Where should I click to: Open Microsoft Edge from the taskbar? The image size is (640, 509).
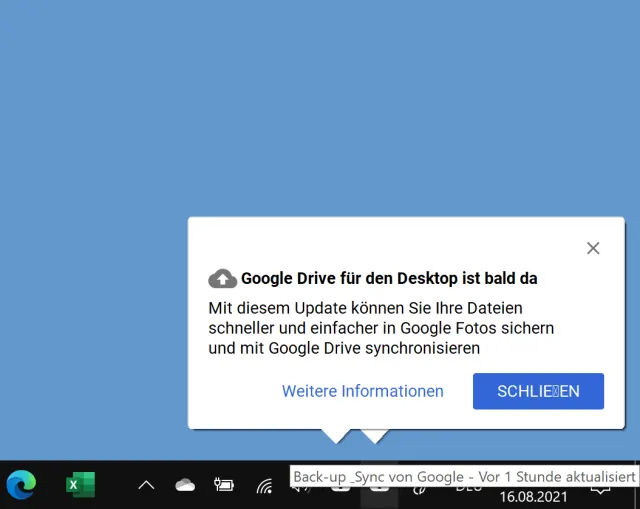[x=21, y=485]
